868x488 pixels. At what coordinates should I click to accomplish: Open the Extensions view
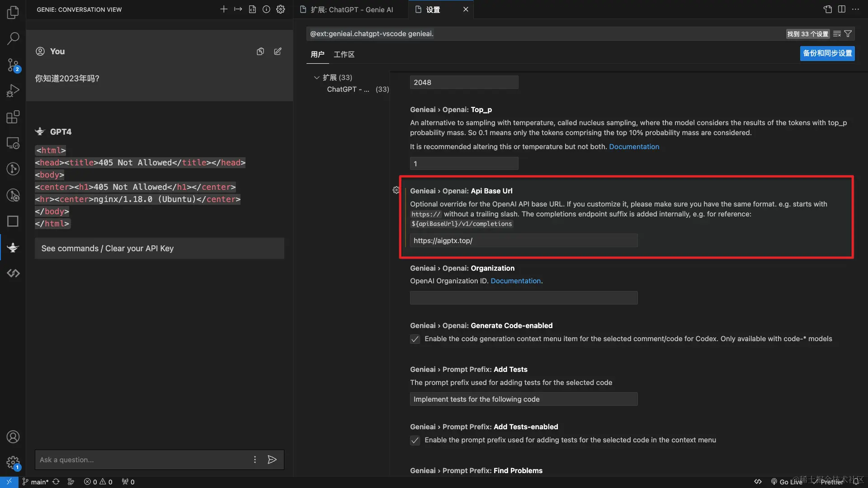[x=13, y=117]
